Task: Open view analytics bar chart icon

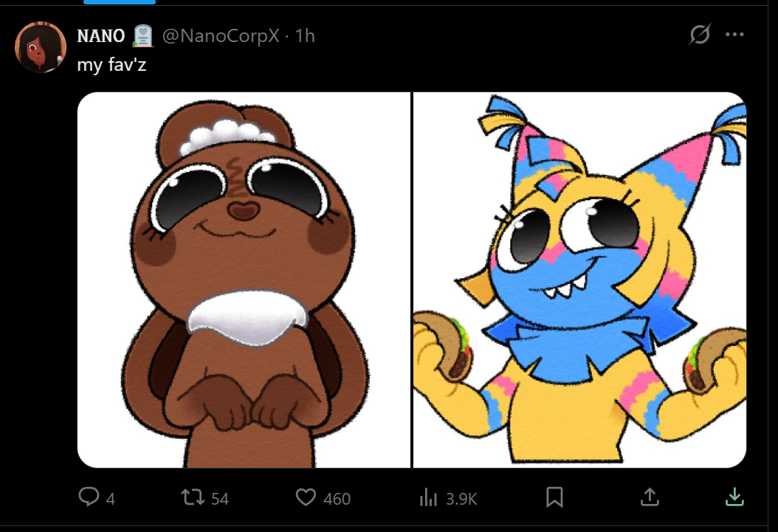Action: pos(428,498)
